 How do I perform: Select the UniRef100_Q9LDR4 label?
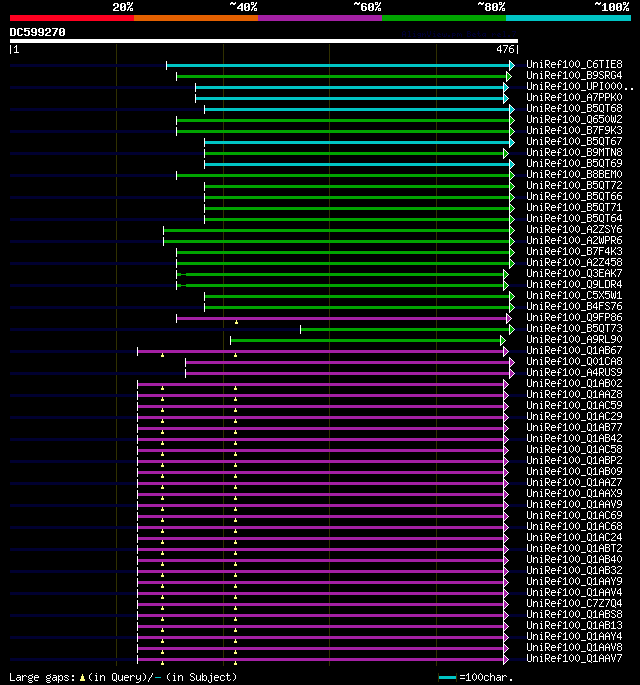point(574,284)
